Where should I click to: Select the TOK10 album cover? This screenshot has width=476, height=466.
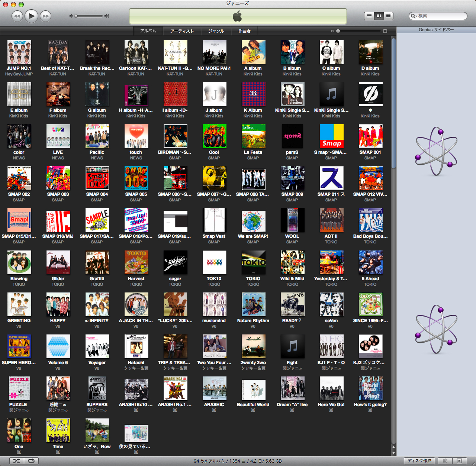pos(214,262)
